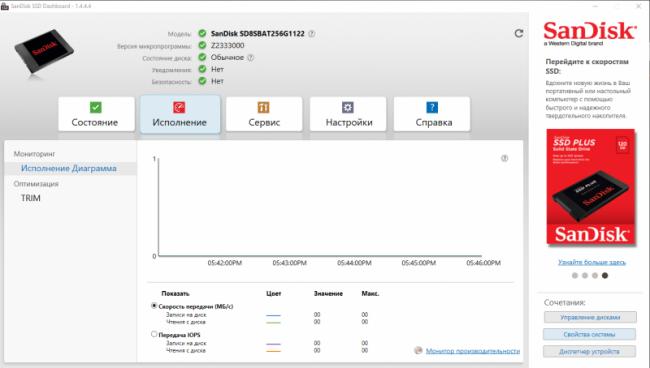
Task: Click the firmware version Z2333000
Action: 228,45
